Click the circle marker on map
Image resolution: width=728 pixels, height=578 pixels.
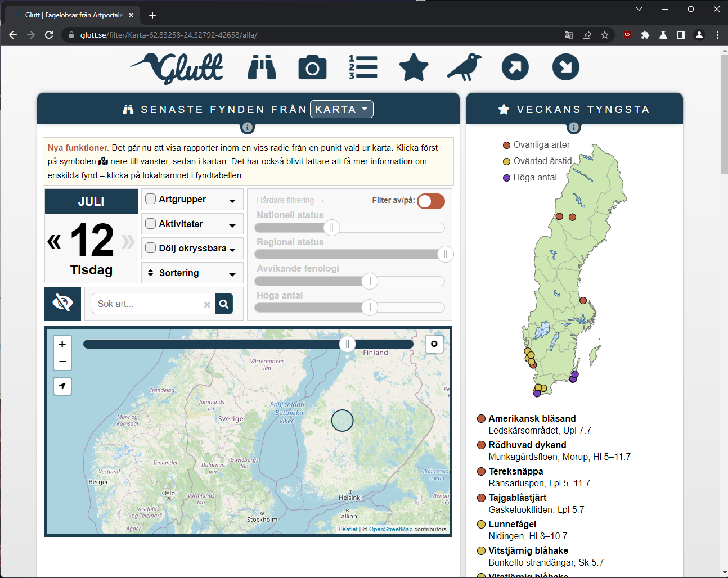pos(342,421)
